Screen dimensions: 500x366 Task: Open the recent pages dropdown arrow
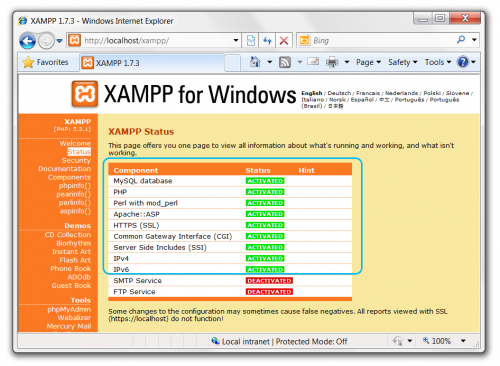click(59, 41)
